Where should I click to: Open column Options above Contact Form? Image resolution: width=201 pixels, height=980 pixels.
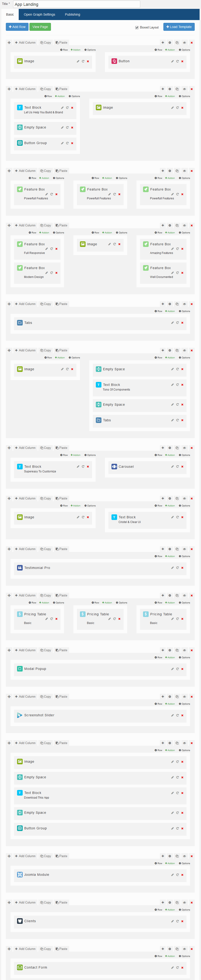tap(185, 956)
